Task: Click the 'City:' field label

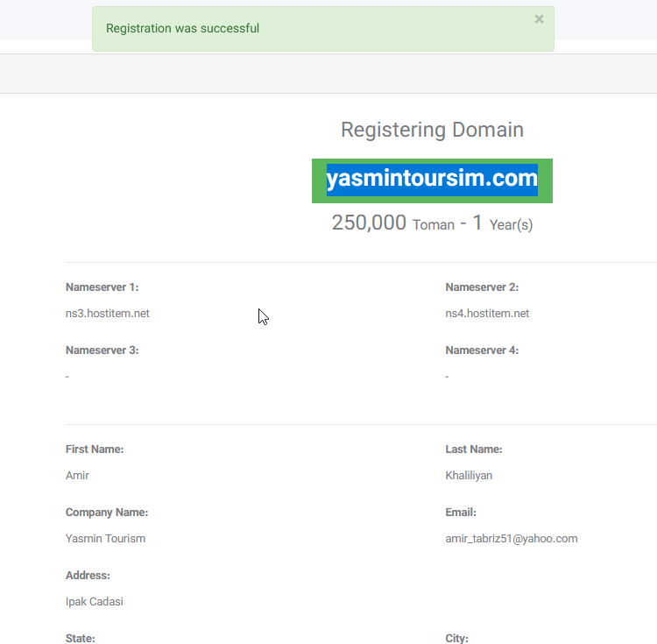Action: [457, 638]
